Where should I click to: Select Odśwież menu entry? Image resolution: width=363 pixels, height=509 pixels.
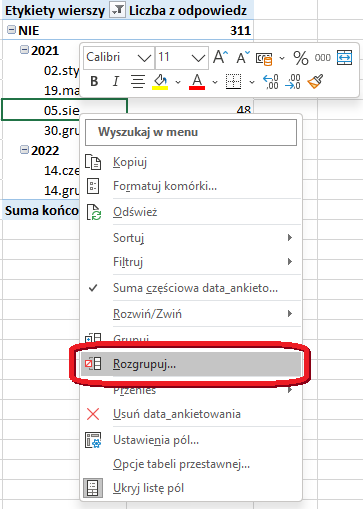coord(191,212)
